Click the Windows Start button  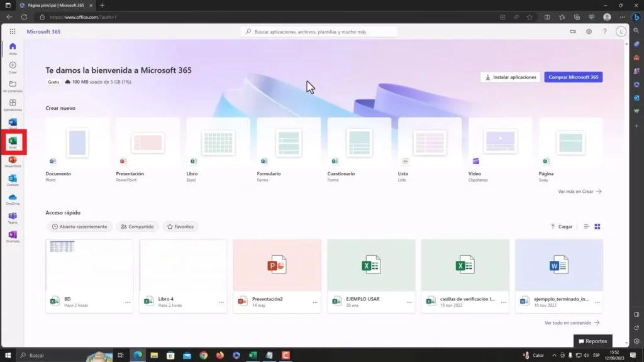coord(8,355)
